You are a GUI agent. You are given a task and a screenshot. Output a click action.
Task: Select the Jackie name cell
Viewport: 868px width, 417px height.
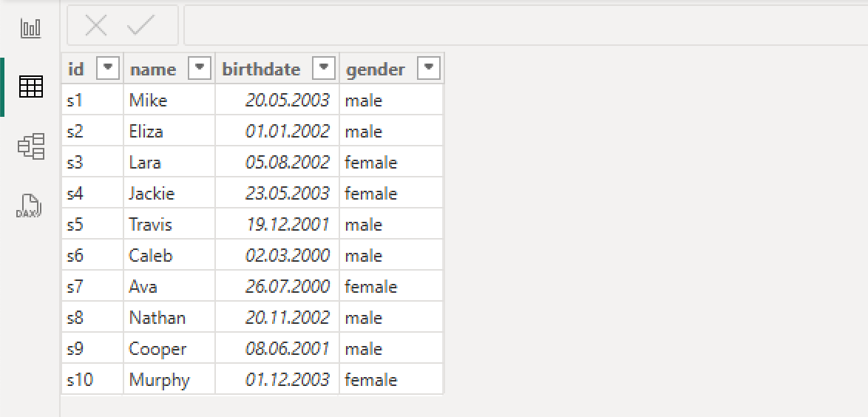point(169,193)
